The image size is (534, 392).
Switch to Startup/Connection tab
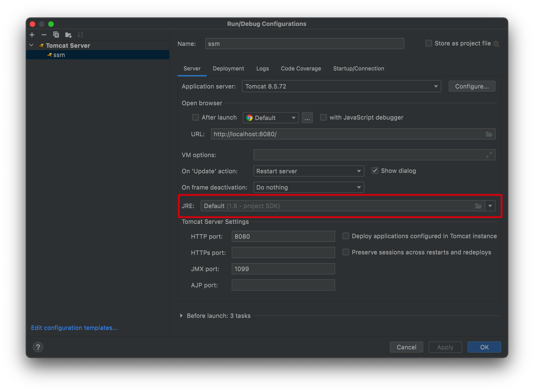(x=358, y=69)
